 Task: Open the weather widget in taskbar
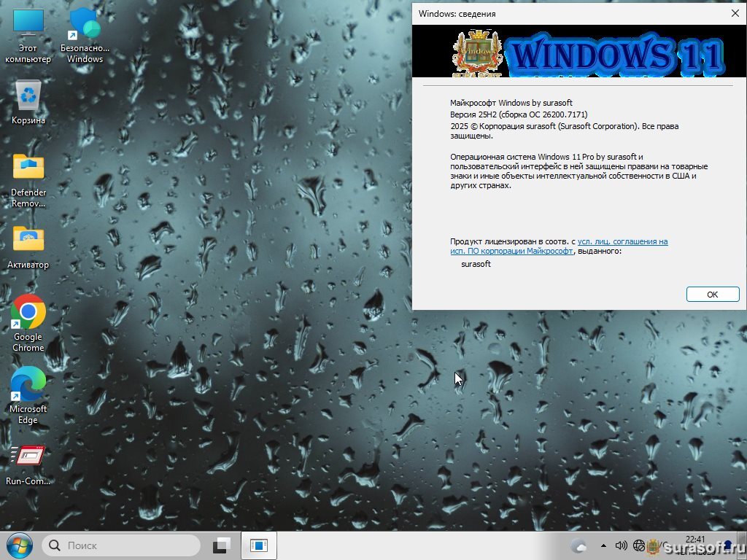click(x=578, y=545)
